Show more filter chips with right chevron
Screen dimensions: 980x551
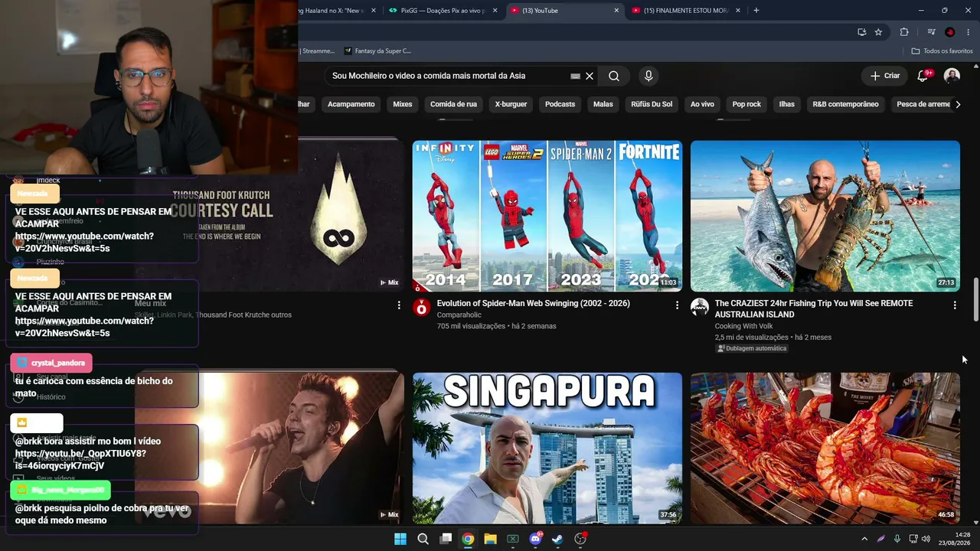957,104
